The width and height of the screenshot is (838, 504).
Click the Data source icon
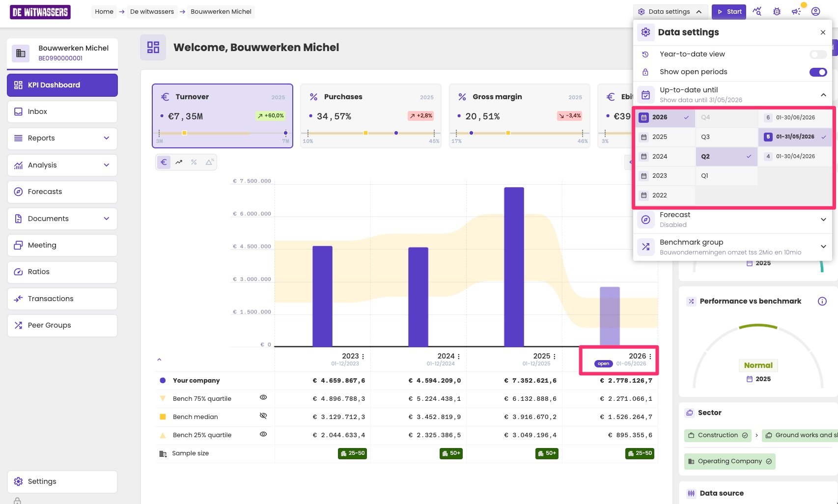(691, 493)
